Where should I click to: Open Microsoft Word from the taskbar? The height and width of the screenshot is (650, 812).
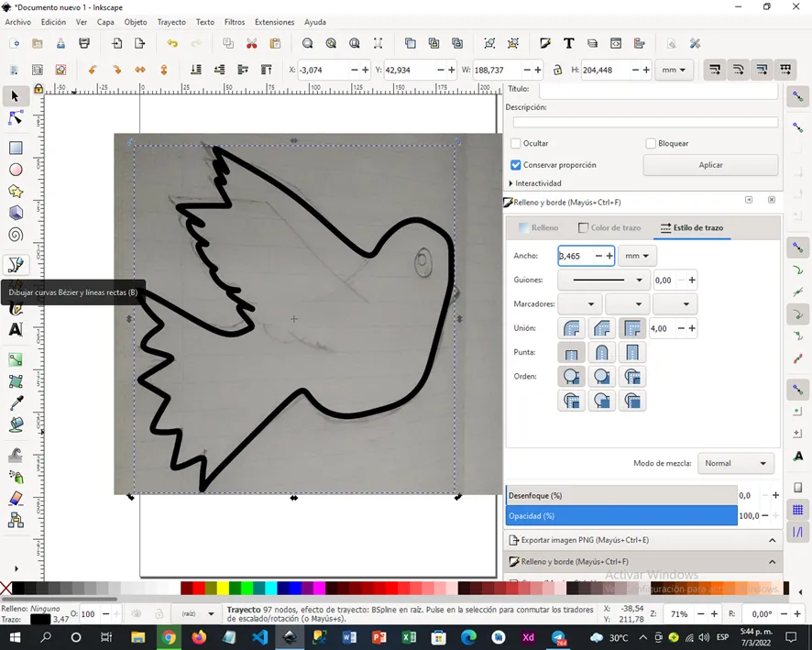[349, 637]
